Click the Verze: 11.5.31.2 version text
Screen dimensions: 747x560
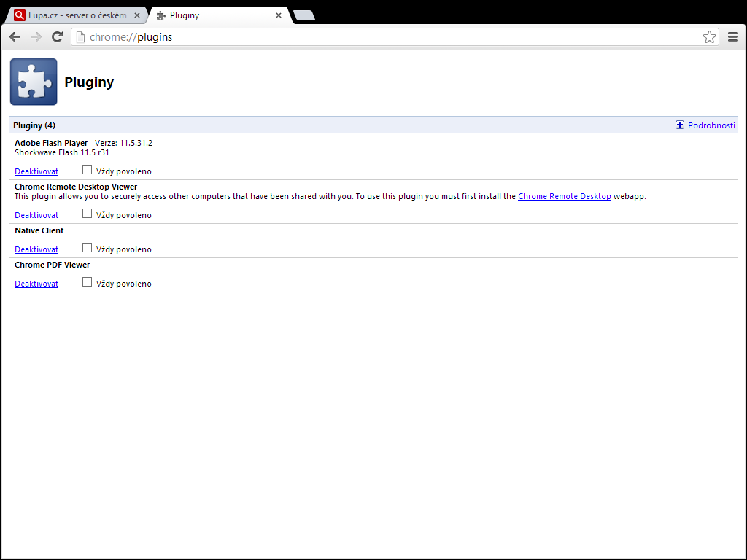point(124,143)
